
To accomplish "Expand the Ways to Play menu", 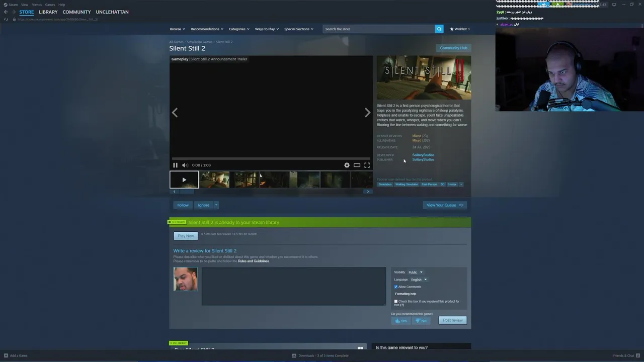I will [267, 29].
